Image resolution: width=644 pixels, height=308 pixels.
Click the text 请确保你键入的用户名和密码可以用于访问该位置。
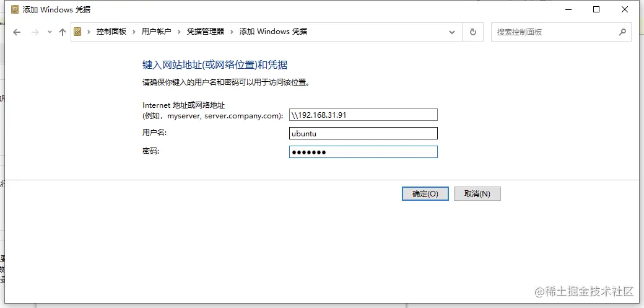(226, 82)
